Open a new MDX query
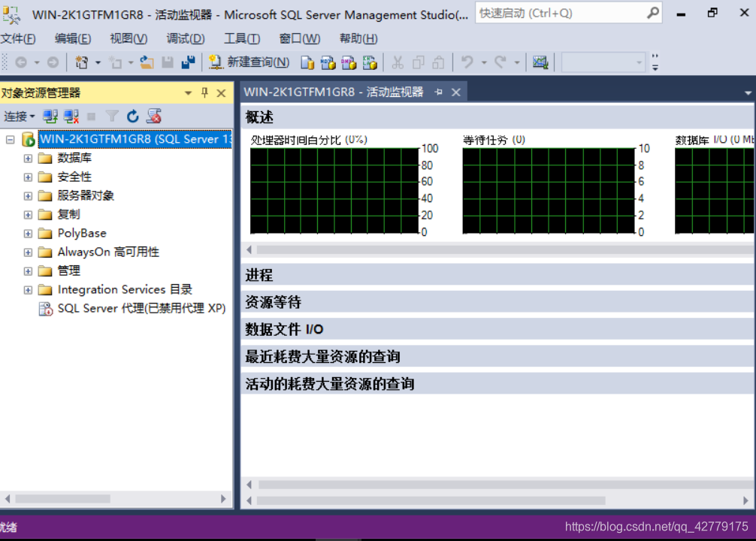756x541 pixels. (328, 63)
